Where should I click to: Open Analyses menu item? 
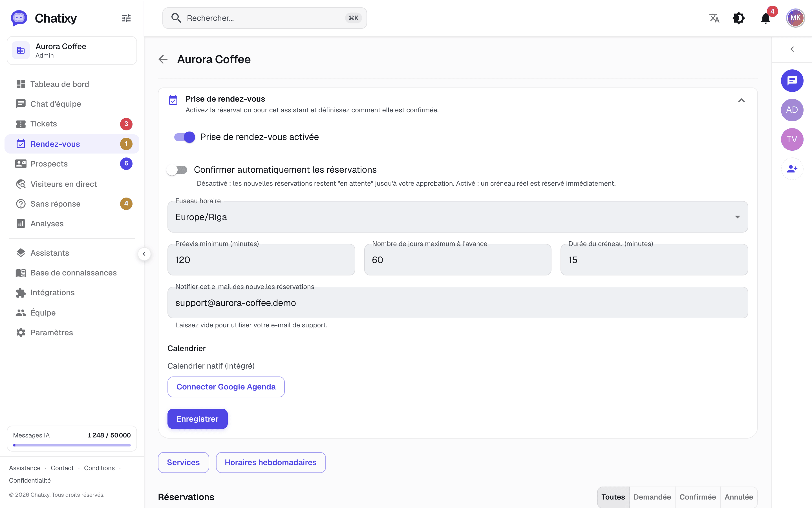72,224
